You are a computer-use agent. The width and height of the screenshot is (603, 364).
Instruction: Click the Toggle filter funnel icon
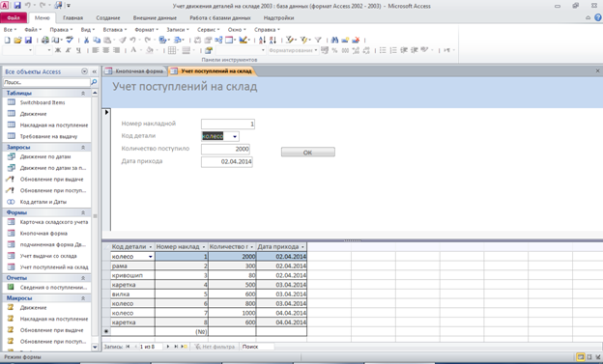[318, 40]
